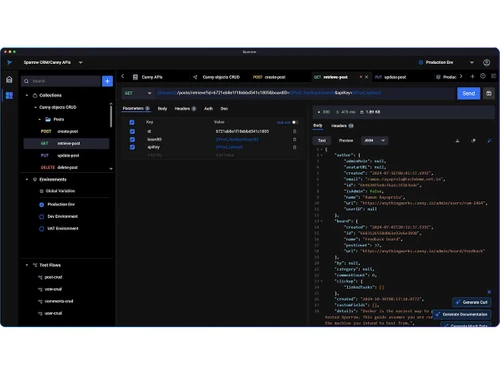Uncheck the boardID parameter checkbox

pos(132,139)
